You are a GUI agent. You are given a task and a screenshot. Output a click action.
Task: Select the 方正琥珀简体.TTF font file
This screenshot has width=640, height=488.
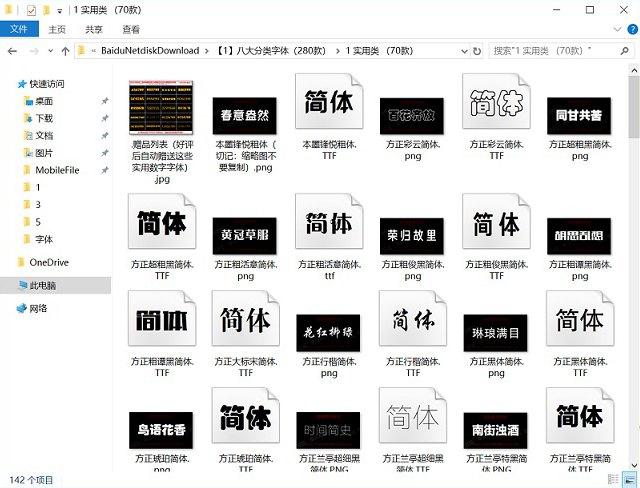click(x=246, y=415)
